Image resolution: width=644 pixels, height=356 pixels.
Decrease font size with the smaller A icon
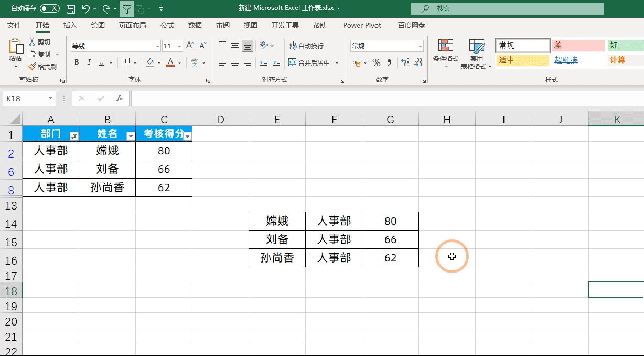pyautogui.click(x=202, y=46)
